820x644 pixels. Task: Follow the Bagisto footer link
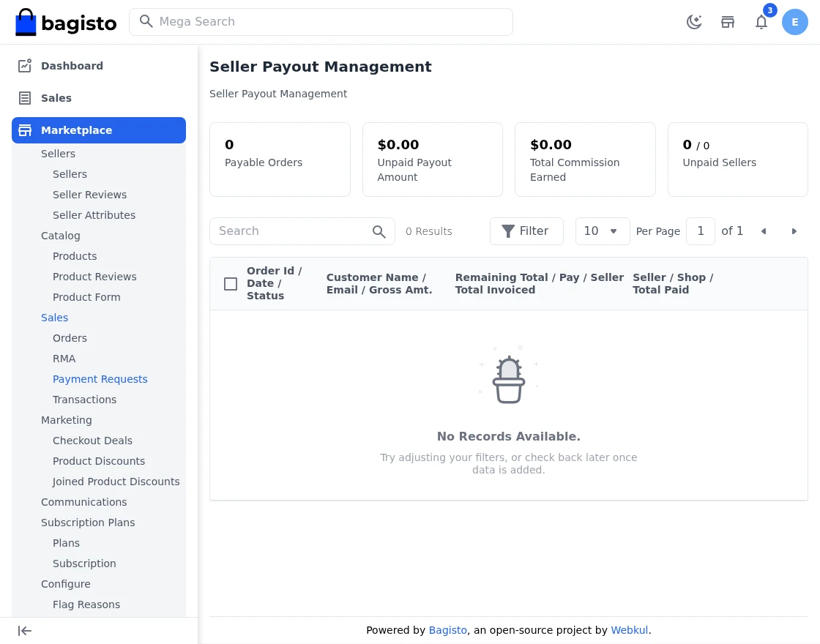click(x=447, y=630)
